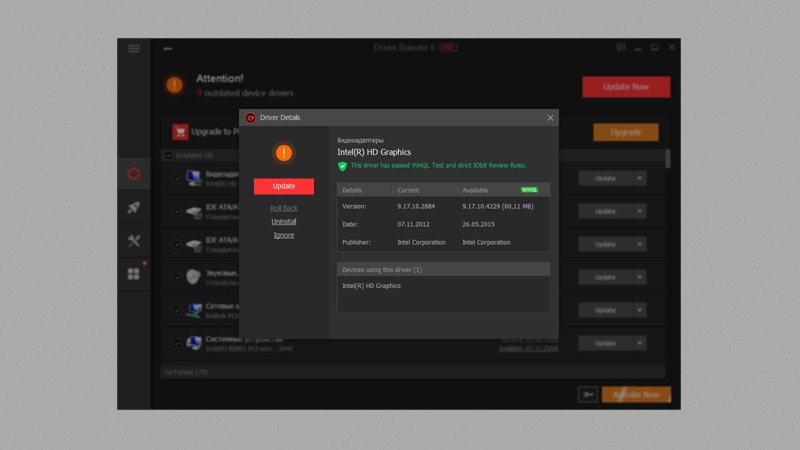This screenshot has width=800, height=450.
Task: Click the Ignore link
Action: (x=284, y=235)
